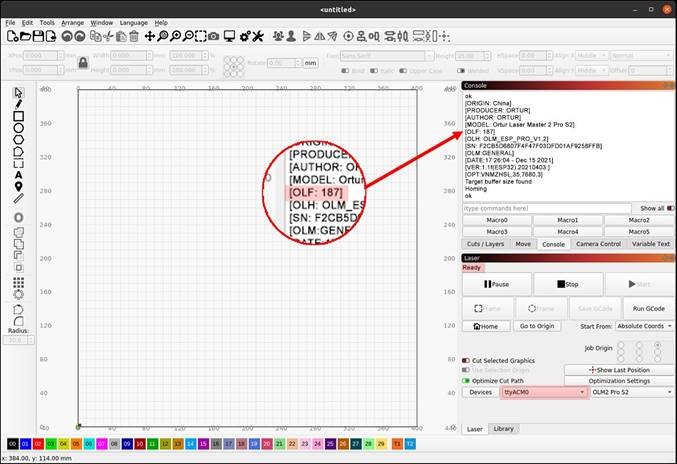Open settings with the gears icon
This screenshot has height=464, width=677.
tap(245, 37)
